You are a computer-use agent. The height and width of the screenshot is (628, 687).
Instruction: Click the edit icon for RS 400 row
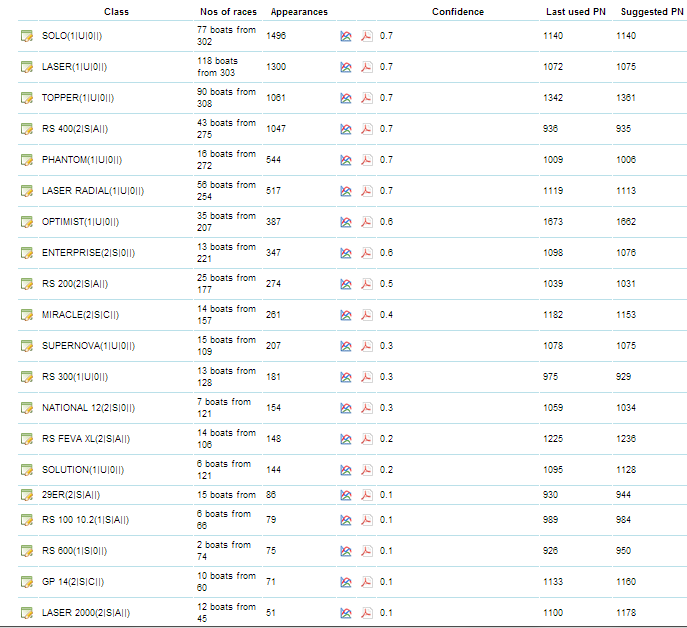[27, 129]
